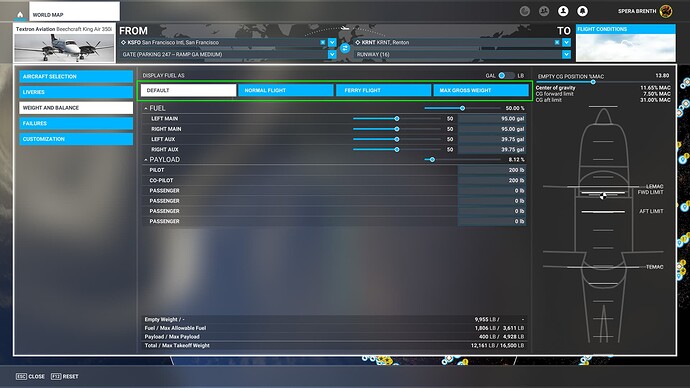Image resolution: width=690 pixels, height=388 pixels.
Task: Collapse the Fuel section
Action: pos(146,108)
